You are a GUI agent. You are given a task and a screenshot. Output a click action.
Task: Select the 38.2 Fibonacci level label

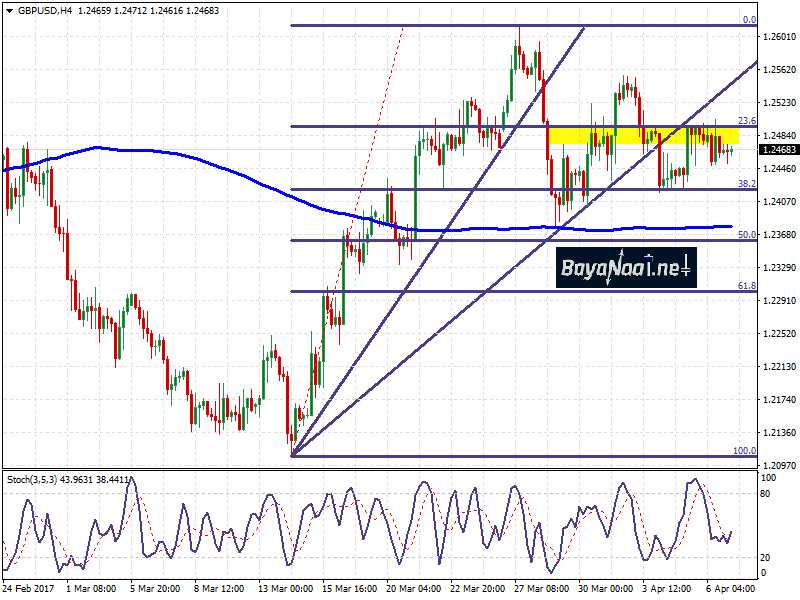tap(745, 184)
